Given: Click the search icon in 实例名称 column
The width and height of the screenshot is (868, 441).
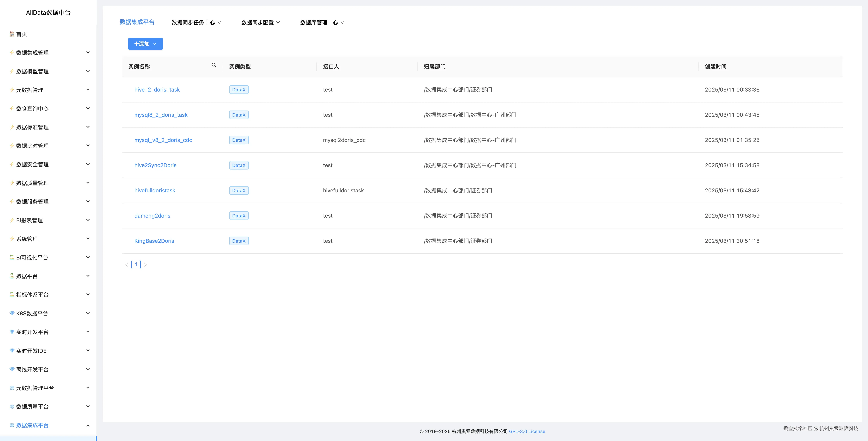Looking at the screenshot, I should (x=214, y=65).
